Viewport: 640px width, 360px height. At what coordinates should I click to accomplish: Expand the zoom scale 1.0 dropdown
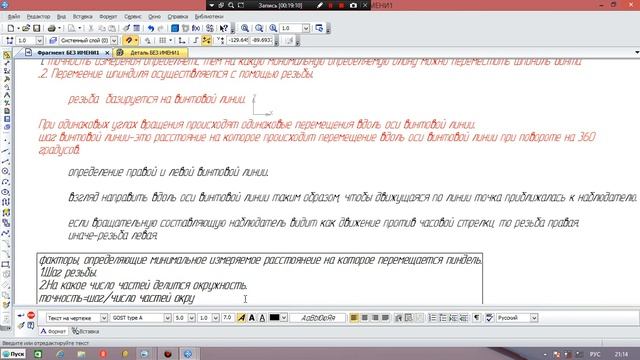point(306,28)
